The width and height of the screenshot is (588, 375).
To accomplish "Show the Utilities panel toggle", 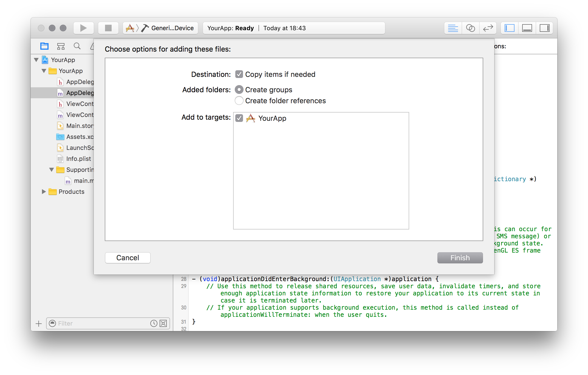I will [x=544, y=28].
